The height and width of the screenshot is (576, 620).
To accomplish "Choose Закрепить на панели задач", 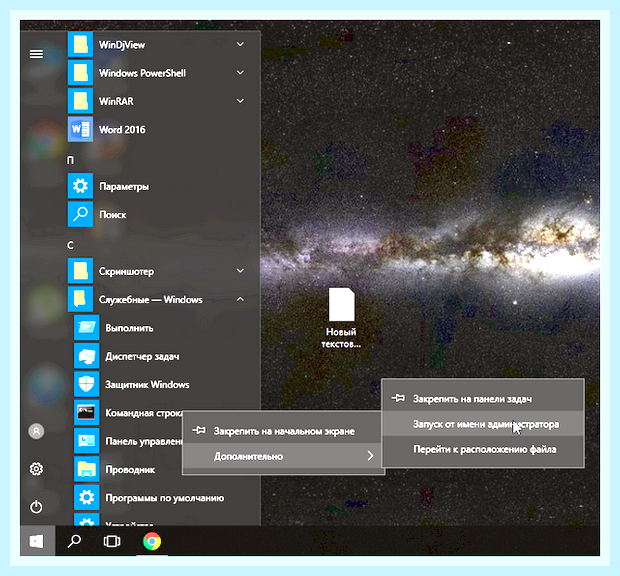I will (x=483, y=398).
